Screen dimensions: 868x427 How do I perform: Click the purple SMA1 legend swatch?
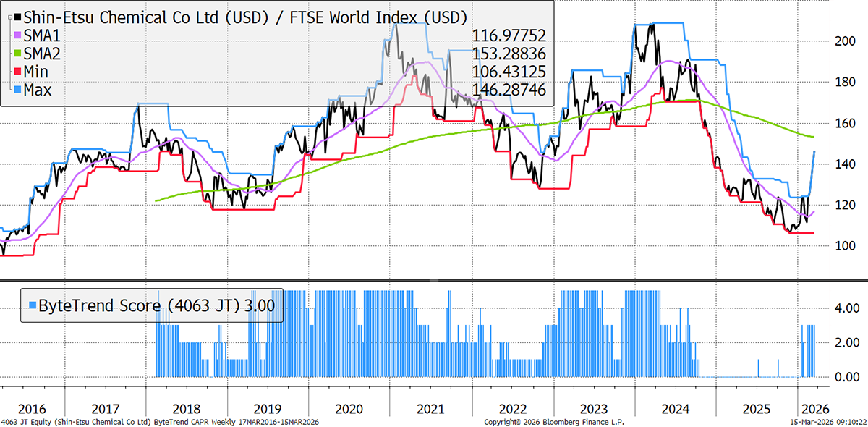(17, 35)
